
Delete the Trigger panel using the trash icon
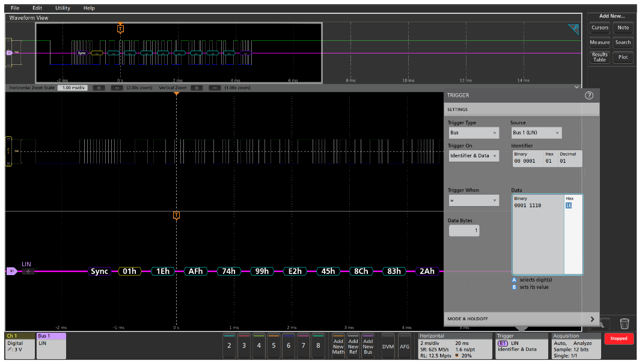[625, 323]
